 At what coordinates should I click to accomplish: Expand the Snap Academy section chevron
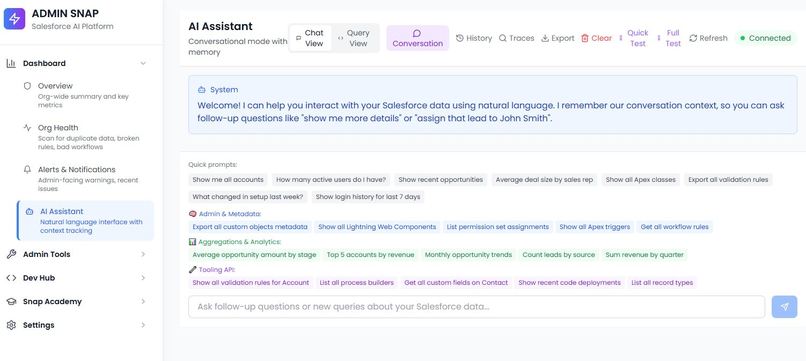(143, 301)
